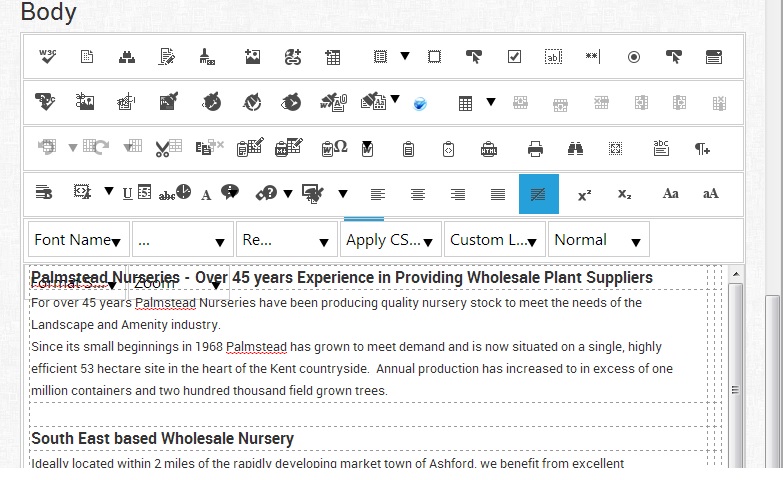Click the blue globe icon
This screenshot has height=480, width=783.
pyautogui.click(x=420, y=104)
